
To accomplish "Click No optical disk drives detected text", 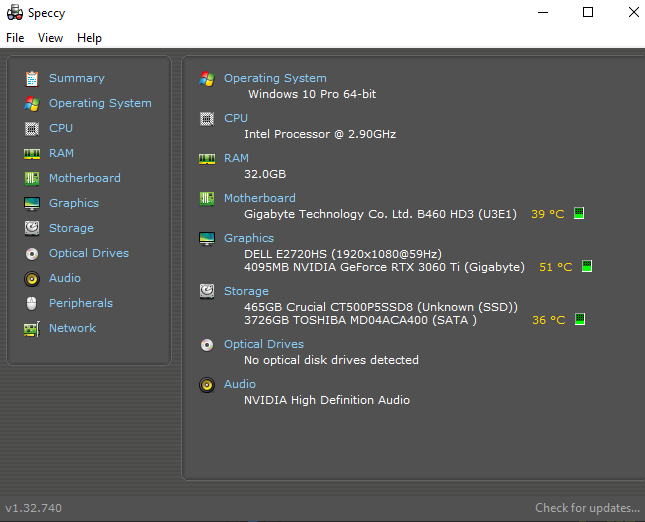I will 331,360.
